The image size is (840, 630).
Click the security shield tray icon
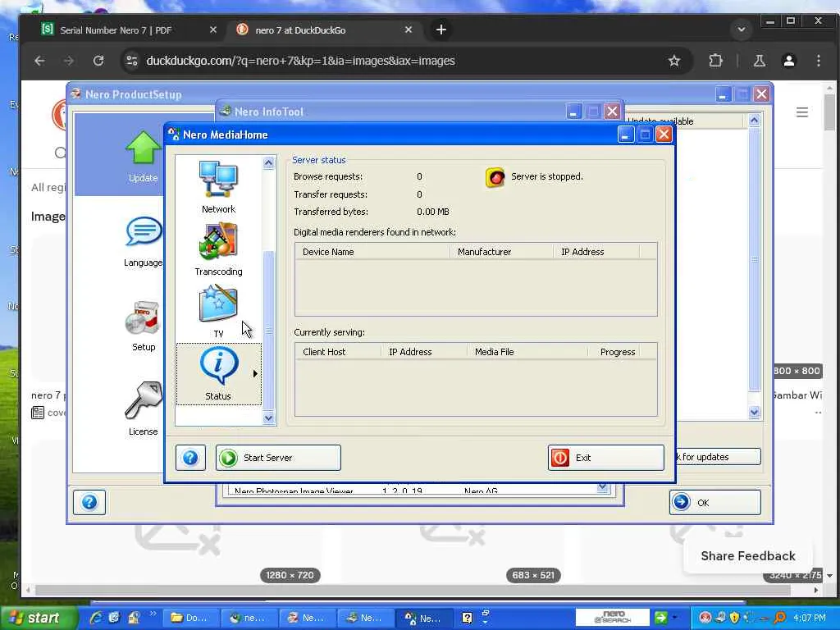click(x=734, y=619)
